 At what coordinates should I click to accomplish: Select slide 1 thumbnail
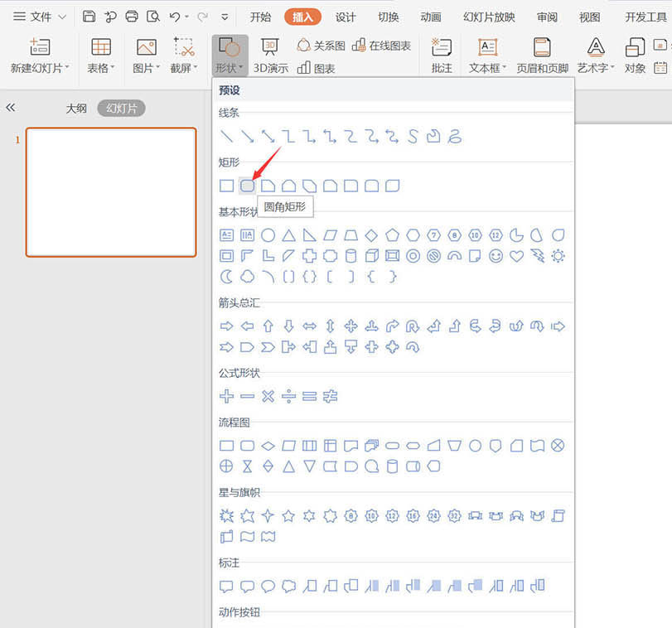[111, 192]
